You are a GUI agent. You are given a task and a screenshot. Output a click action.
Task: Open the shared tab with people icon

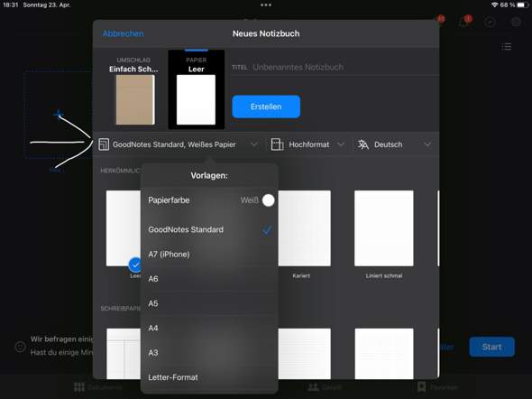coord(325,387)
